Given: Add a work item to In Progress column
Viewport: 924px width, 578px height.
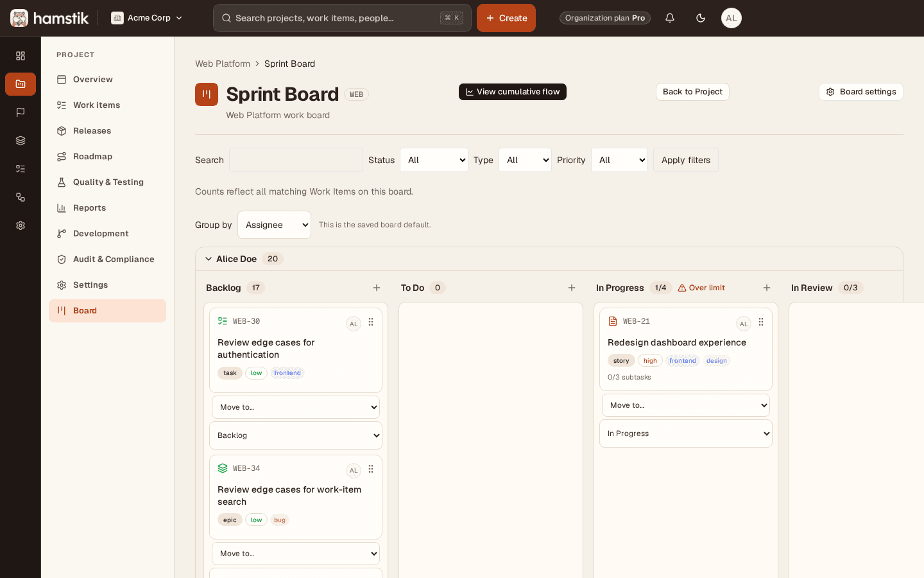Looking at the screenshot, I should (767, 288).
